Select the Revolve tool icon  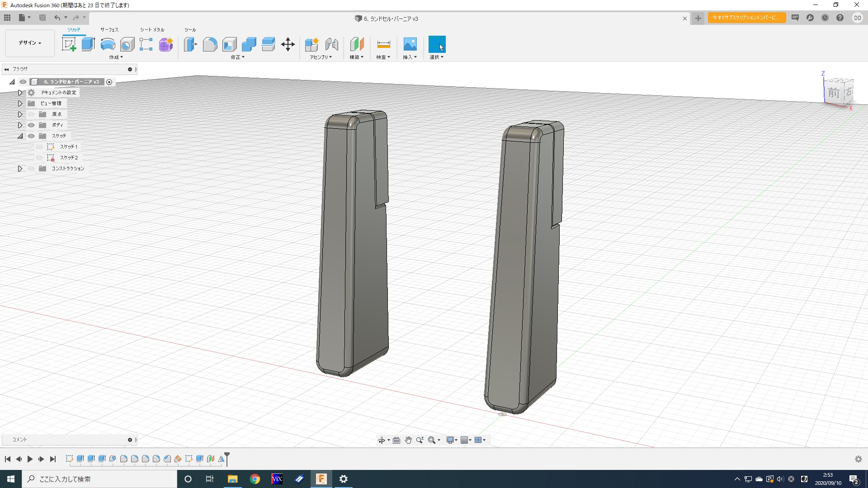point(108,44)
